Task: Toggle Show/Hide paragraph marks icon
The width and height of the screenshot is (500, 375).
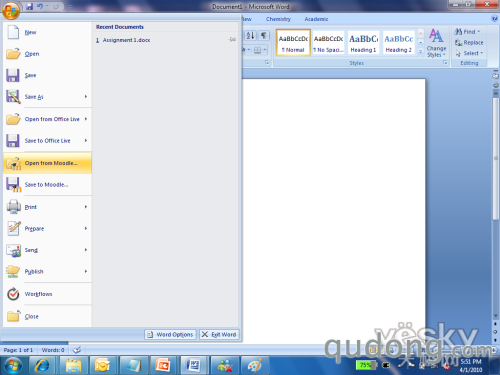Action: 263,35
